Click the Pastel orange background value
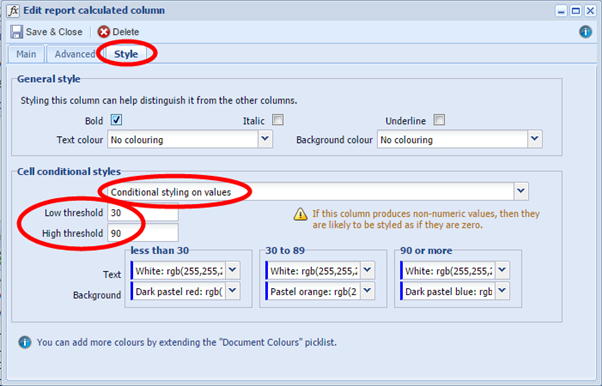This screenshot has width=602, height=386. click(313, 292)
